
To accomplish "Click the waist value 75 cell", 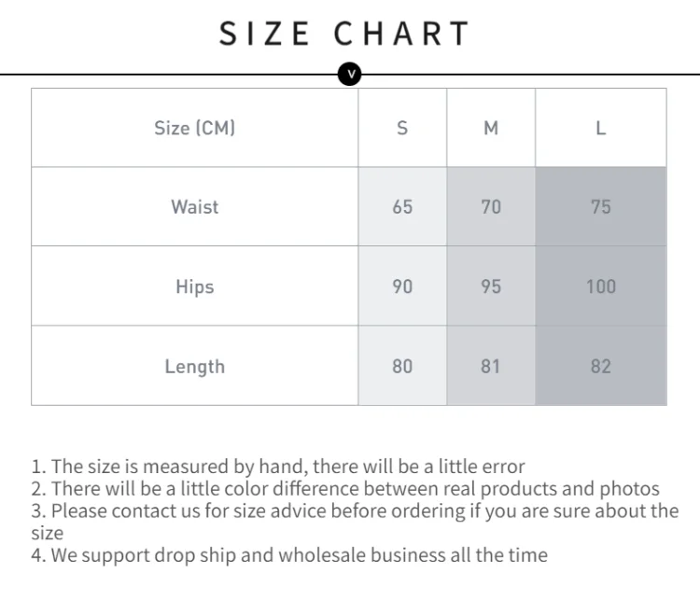I will coord(601,206).
